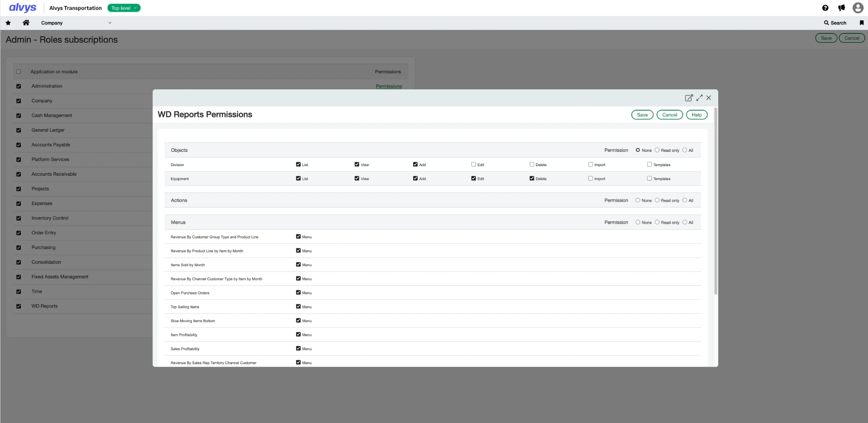The width and height of the screenshot is (868, 423).
Task: Open the Top level entity dropdown
Action: (124, 8)
